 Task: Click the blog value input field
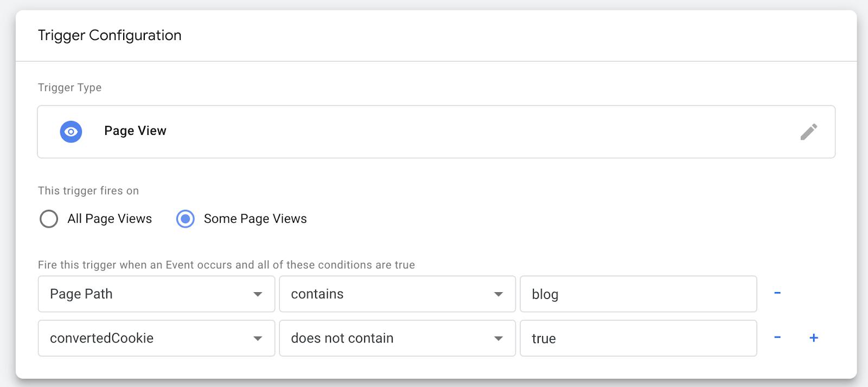click(x=638, y=294)
